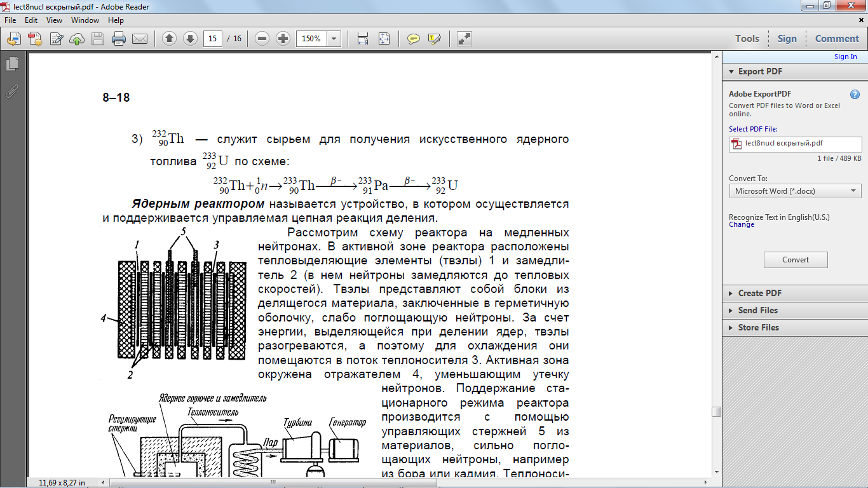Select the highlight text tool icon

(435, 39)
